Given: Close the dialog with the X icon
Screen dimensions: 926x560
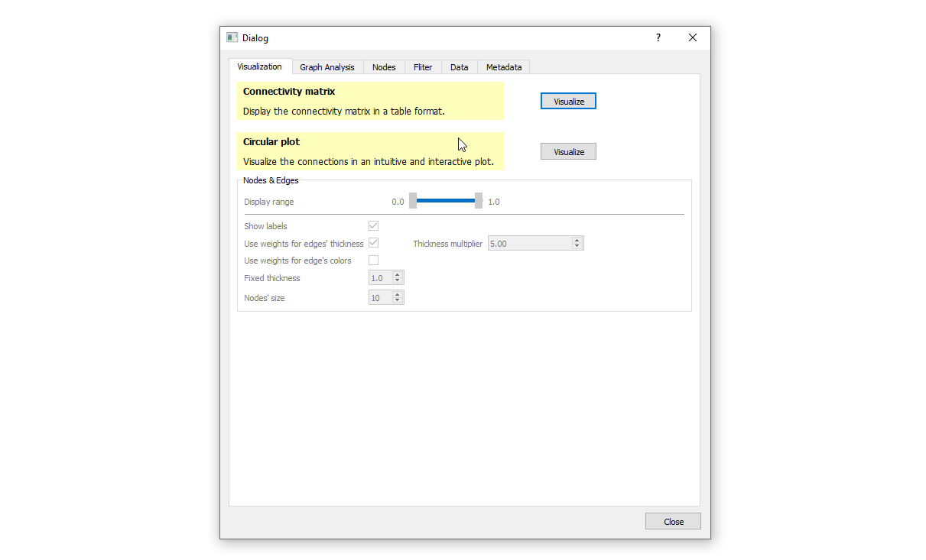Looking at the screenshot, I should click(x=692, y=37).
